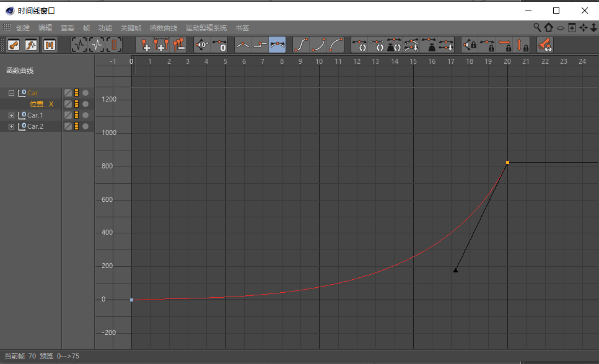This screenshot has width=599, height=364.
Task: Click four-arrow move view icon
Action: (x=584, y=27)
